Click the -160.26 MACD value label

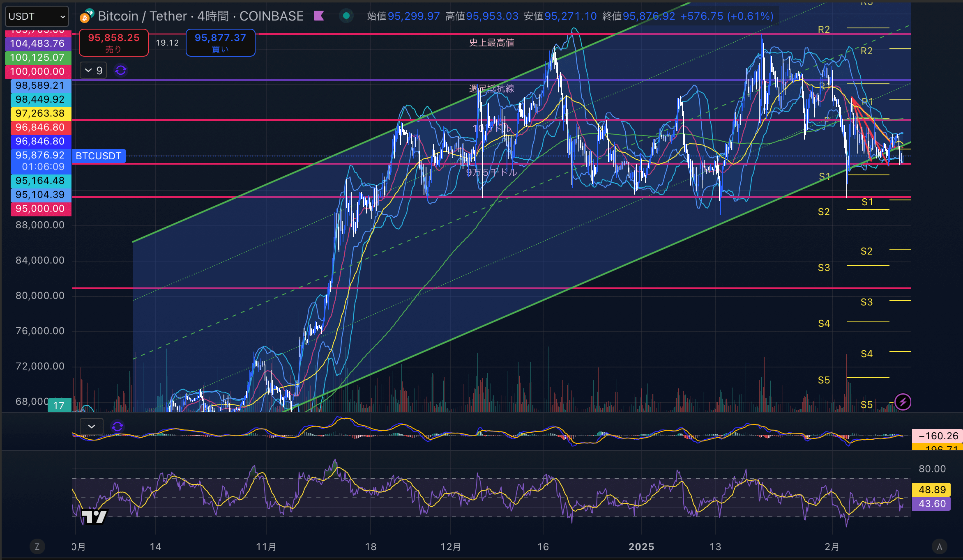click(x=937, y=436)
